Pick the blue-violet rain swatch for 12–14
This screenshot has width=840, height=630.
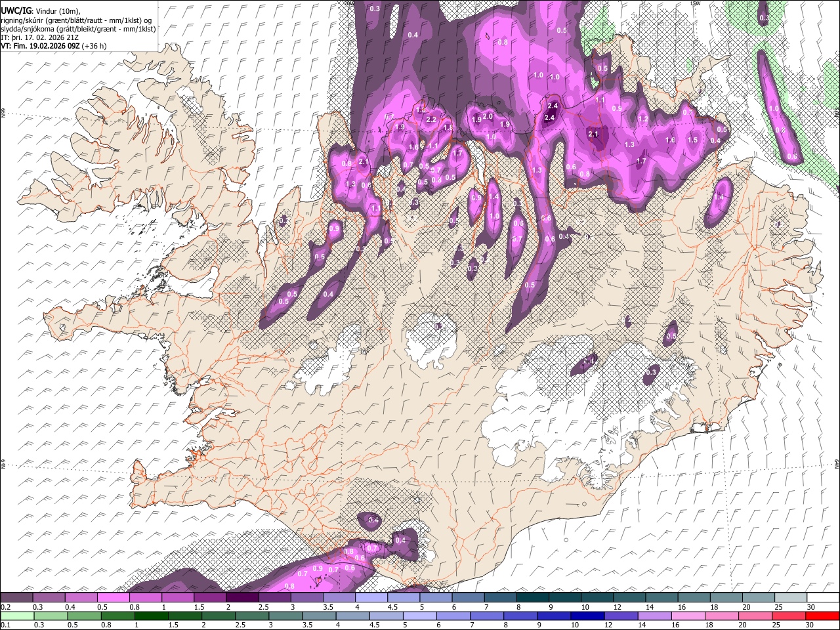620,616
